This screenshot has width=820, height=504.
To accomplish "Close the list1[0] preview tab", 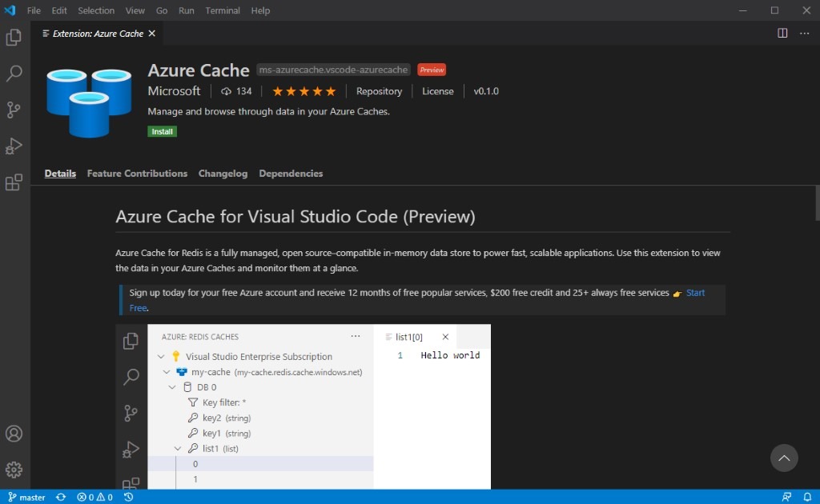I will [445, 337].
